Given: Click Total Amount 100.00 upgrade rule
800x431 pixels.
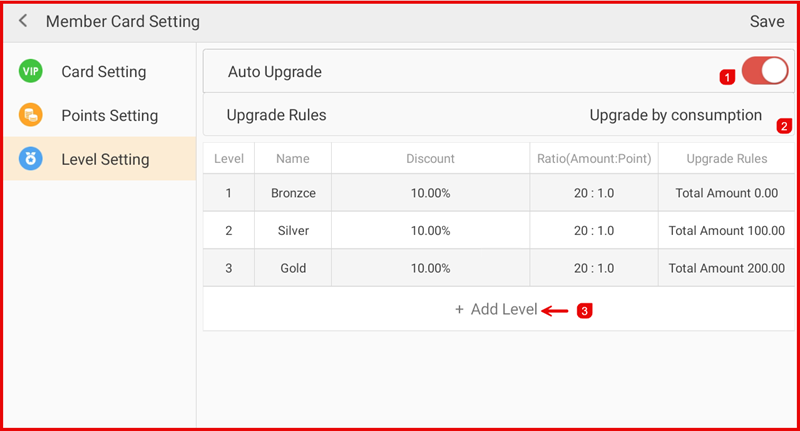Looking at the screenshot, I should [x=726, y=230].
